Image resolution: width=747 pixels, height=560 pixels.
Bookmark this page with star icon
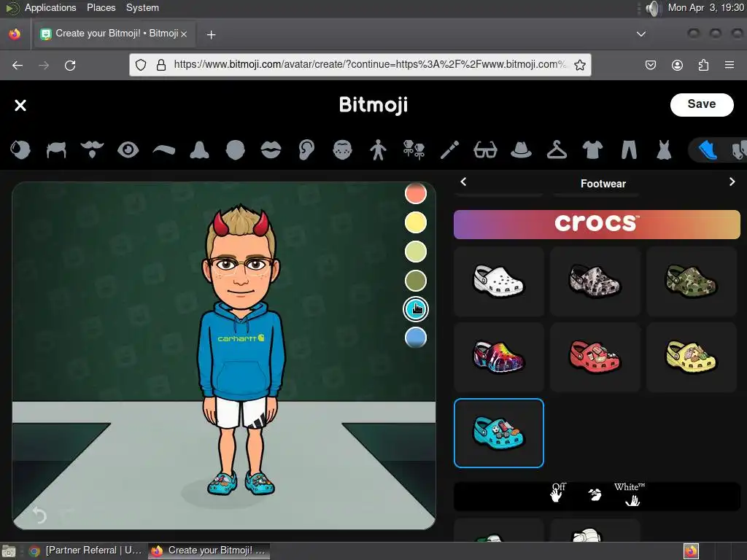click(x=579, y=65)
